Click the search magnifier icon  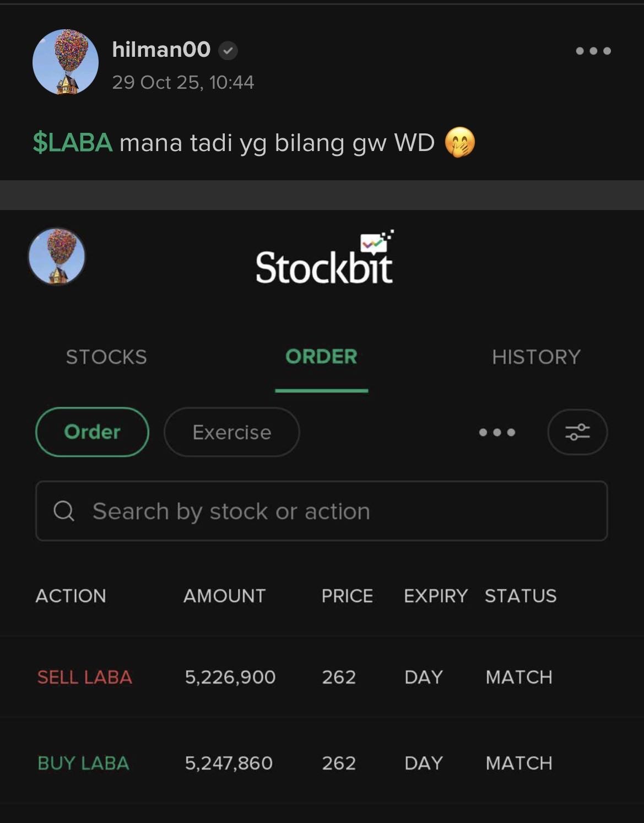coord(64,511)
